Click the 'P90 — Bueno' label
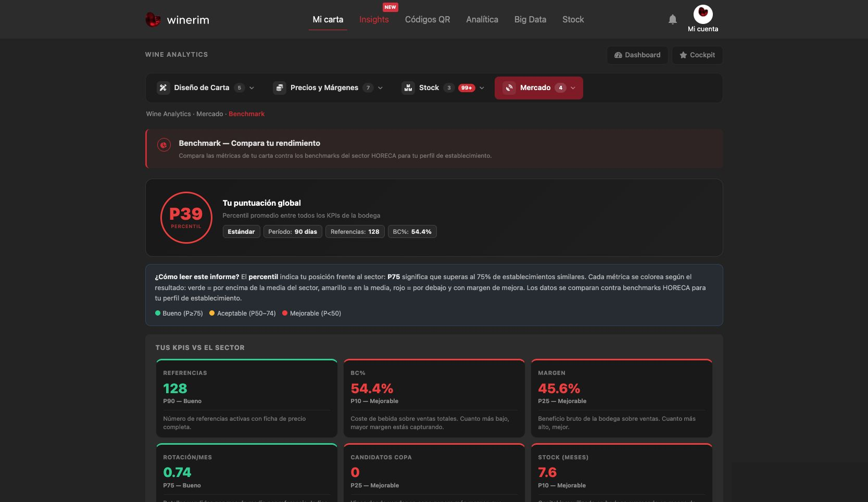868x502 pixels. point(182,401)
